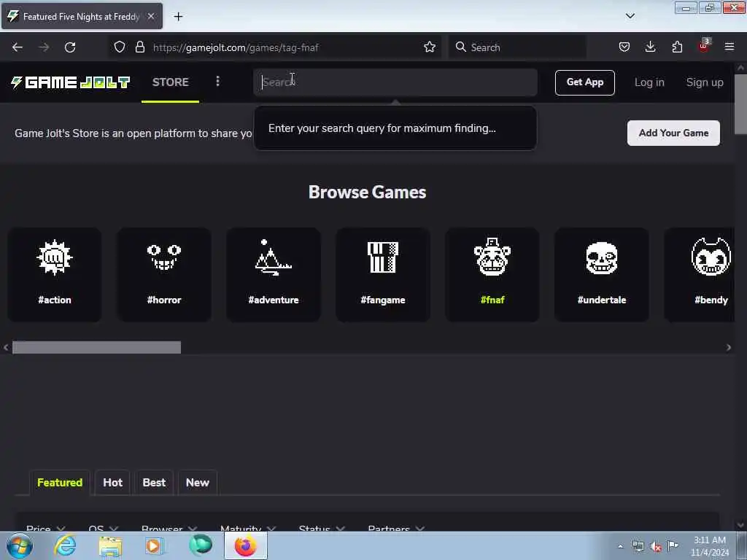The width and height of the screenshot is (747, 560).
Task: Select the #fnaf tag tile
Action: [x=492, y=274]
